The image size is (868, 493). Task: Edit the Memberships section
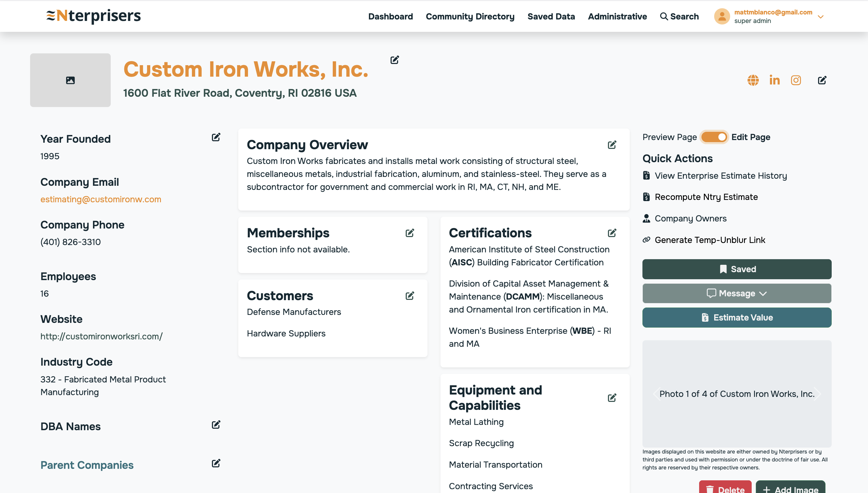410,233
